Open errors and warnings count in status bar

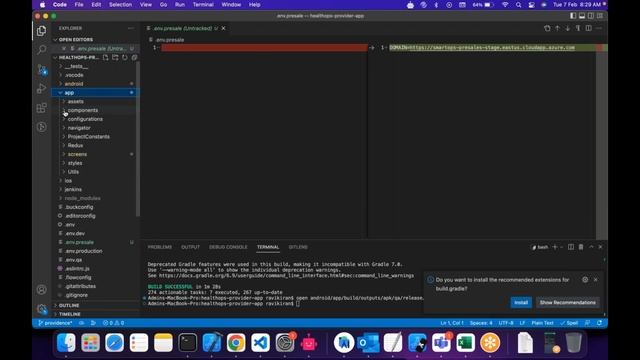113,323
